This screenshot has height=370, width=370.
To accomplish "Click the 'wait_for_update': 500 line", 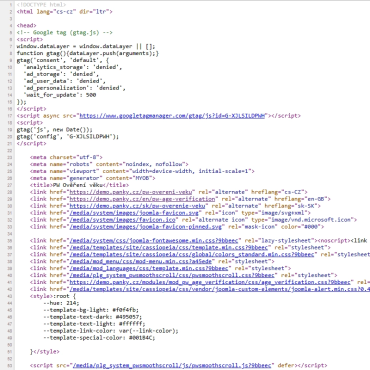I will pyautogui.click(x=60, y=95).
